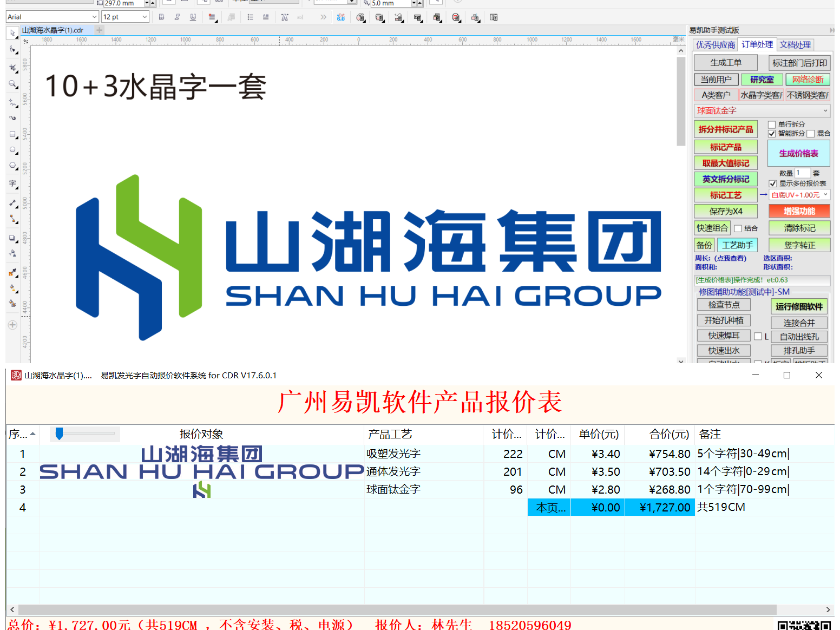Select the Shape edit tool
840x630 pixels.
(x=12, y=49)
